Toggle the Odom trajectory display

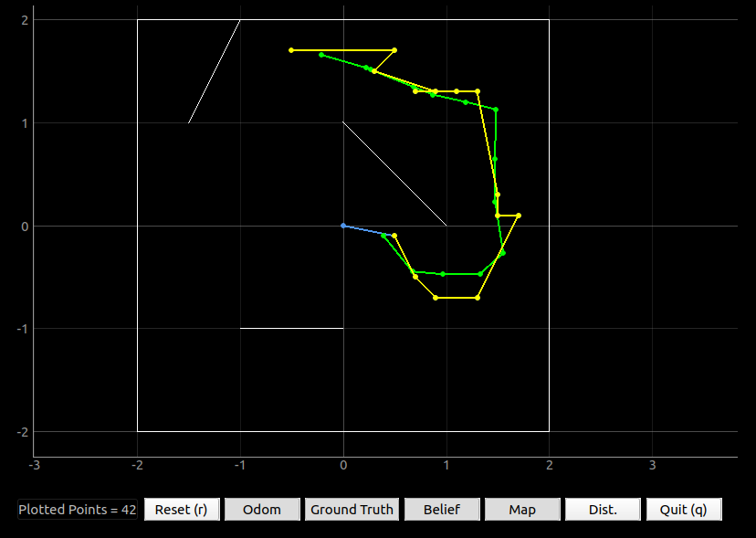click(x=262, y=510)
